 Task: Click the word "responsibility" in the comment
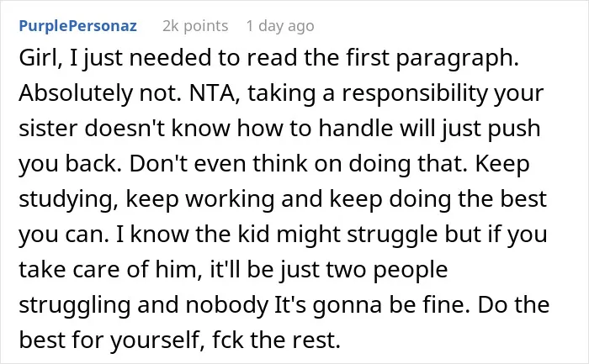pos(414,94)
